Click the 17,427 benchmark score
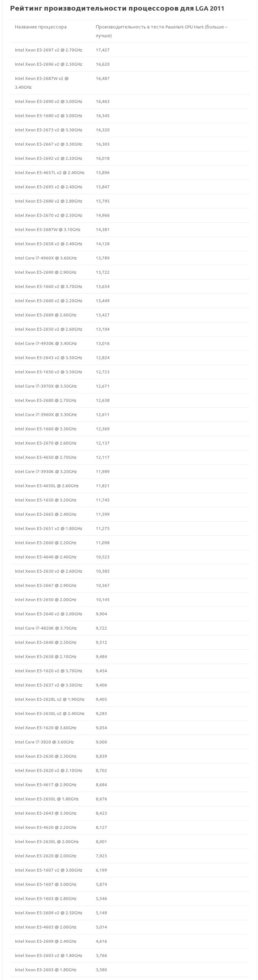The image size is (258, 980). point(103,50)
